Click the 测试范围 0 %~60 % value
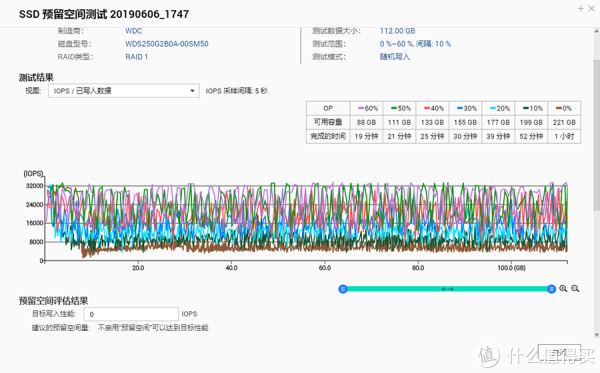The width and height of the screenshot is (600, 373). point(415,44)
